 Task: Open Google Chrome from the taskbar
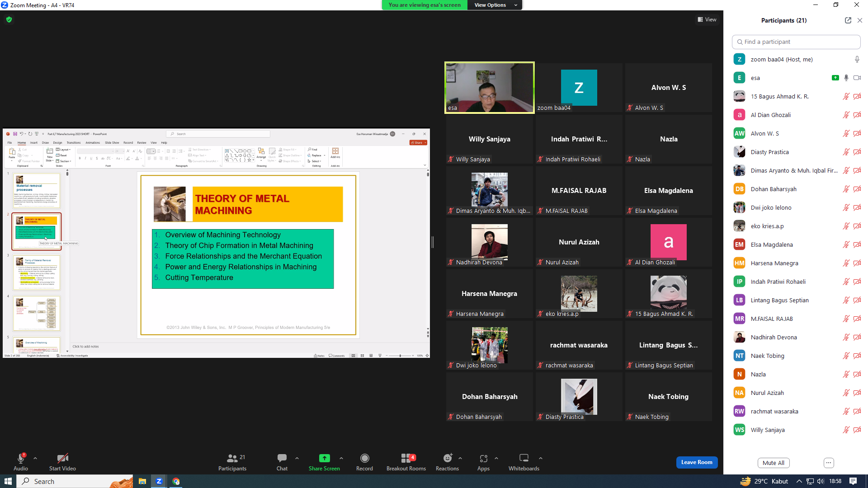pos(176,481)
